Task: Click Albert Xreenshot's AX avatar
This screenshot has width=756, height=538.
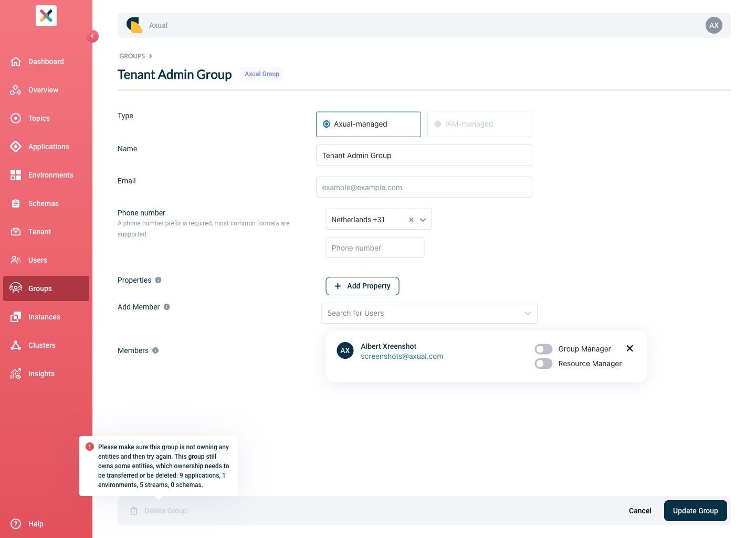Action: point(345,350)
